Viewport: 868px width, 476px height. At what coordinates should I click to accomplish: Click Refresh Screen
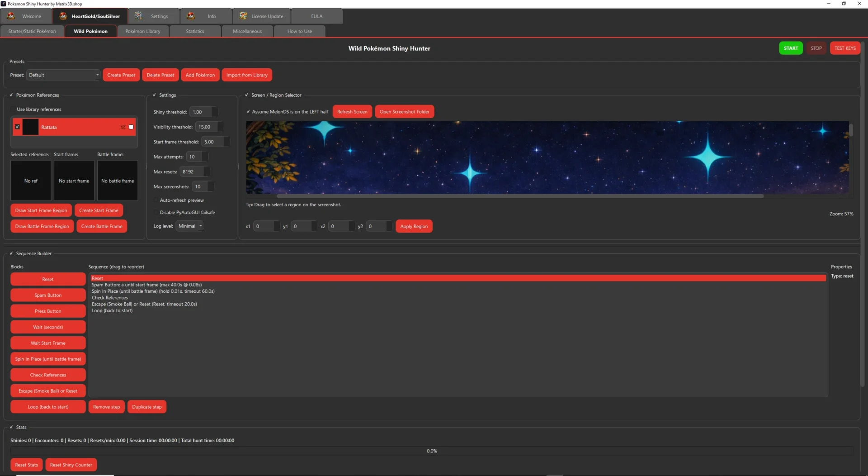pyautogui.click(x=352, y=112)
